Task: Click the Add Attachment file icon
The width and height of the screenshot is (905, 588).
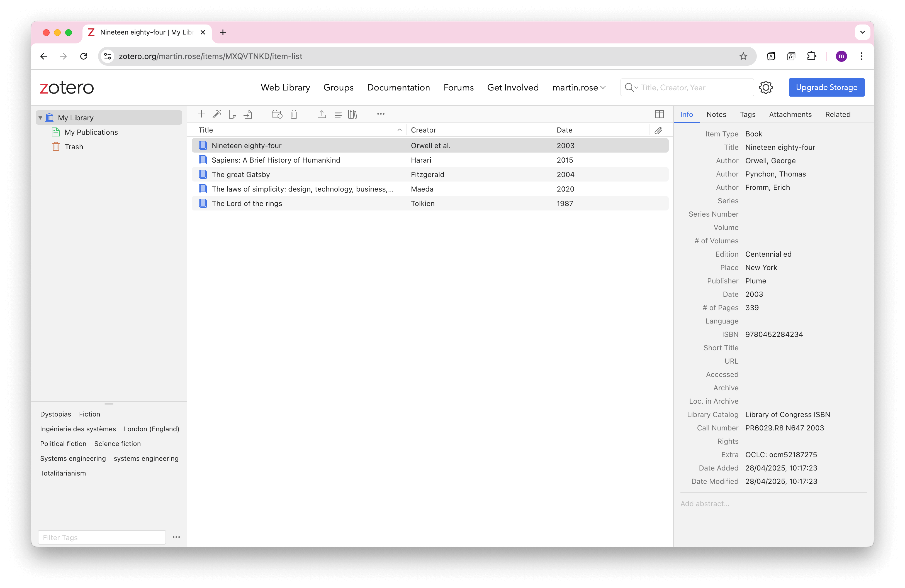Action: (248, 114)
